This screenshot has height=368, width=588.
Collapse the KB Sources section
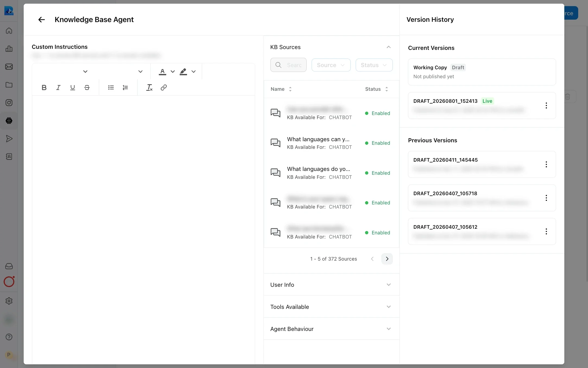pos(389,47)
